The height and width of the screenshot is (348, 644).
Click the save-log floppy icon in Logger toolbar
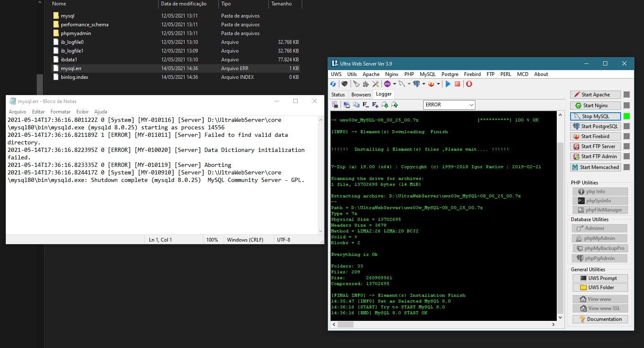(346, 105)
